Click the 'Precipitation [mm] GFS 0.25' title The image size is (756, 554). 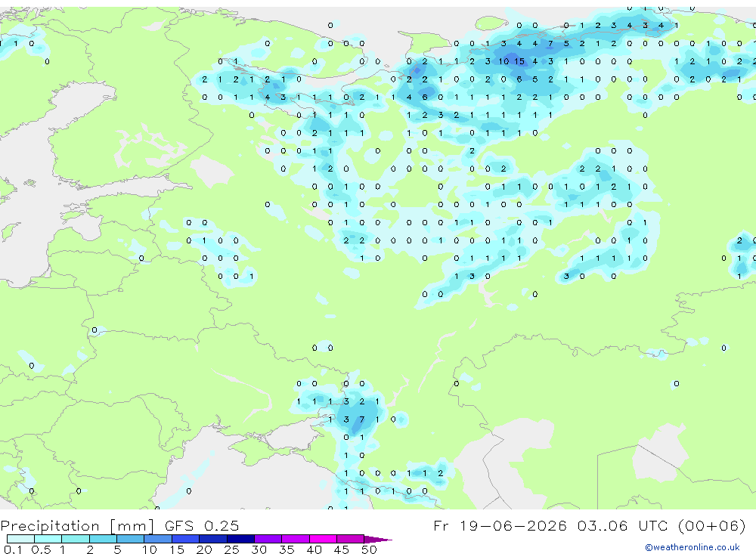tap(119, 525)
